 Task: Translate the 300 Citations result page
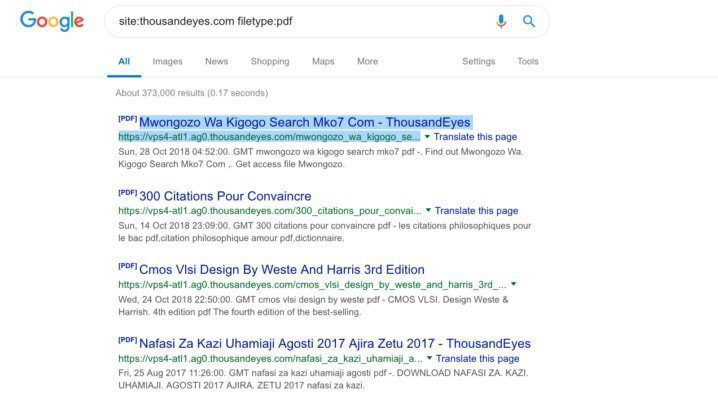click(x=477, y=211)
